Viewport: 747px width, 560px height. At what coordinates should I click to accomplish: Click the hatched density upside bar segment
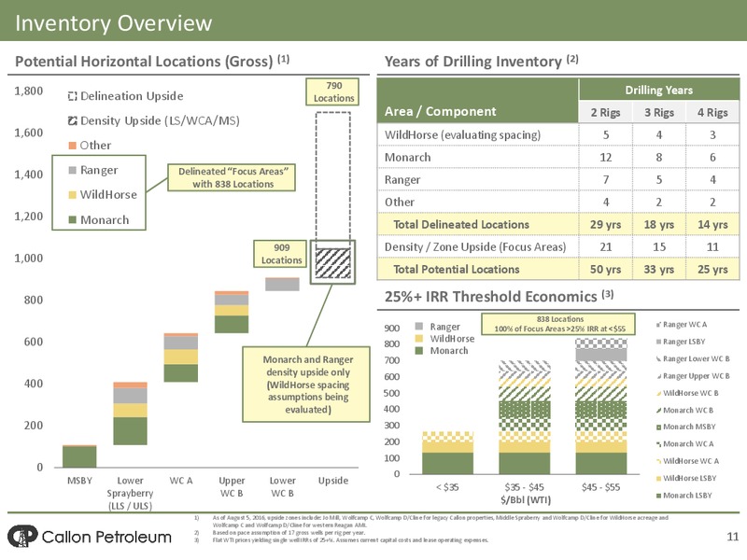click(333, 263)
